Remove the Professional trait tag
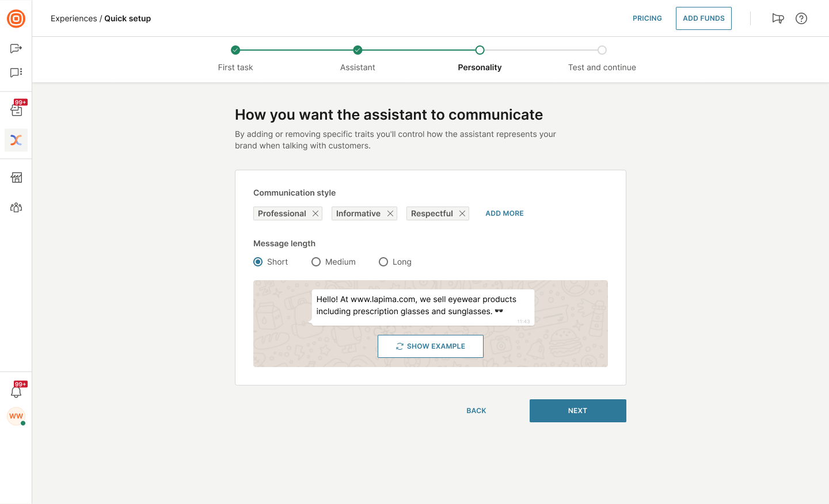 click(315, 213)
